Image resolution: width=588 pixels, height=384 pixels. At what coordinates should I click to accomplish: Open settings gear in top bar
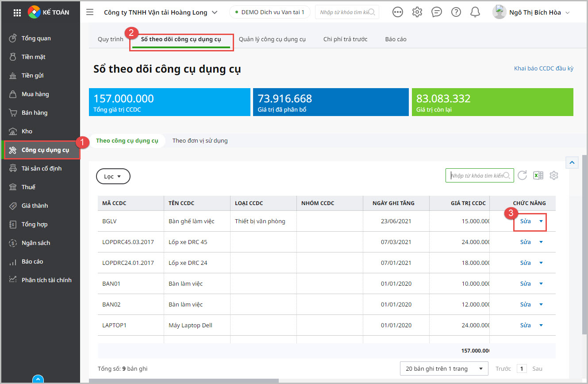(x=417, y=12)
